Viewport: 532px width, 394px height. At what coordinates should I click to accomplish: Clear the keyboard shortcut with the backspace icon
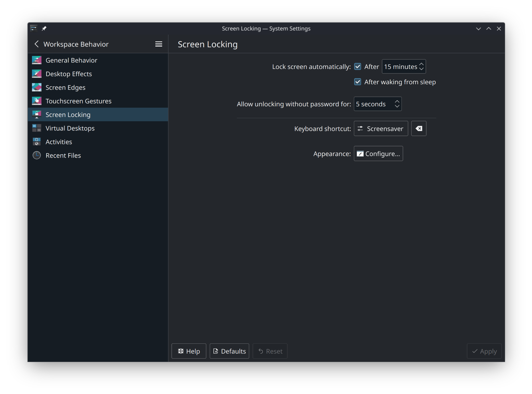pyautogui.click(x=419, y=128)
